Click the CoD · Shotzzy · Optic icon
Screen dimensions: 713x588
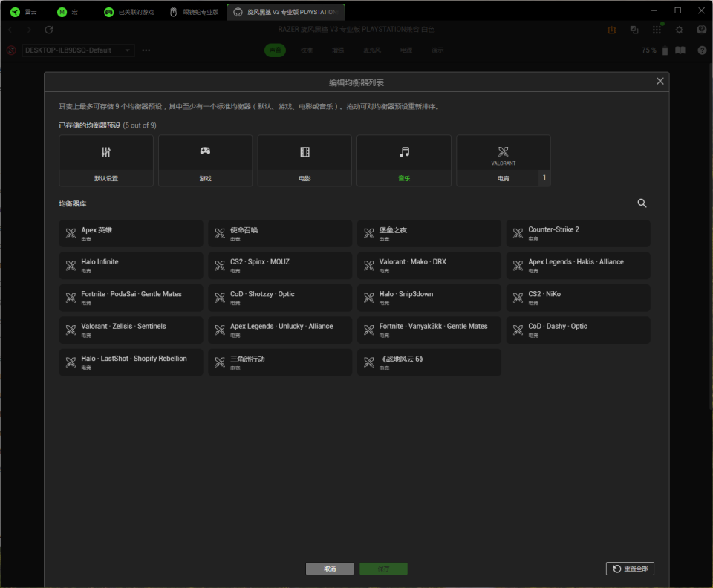point(220,298)
